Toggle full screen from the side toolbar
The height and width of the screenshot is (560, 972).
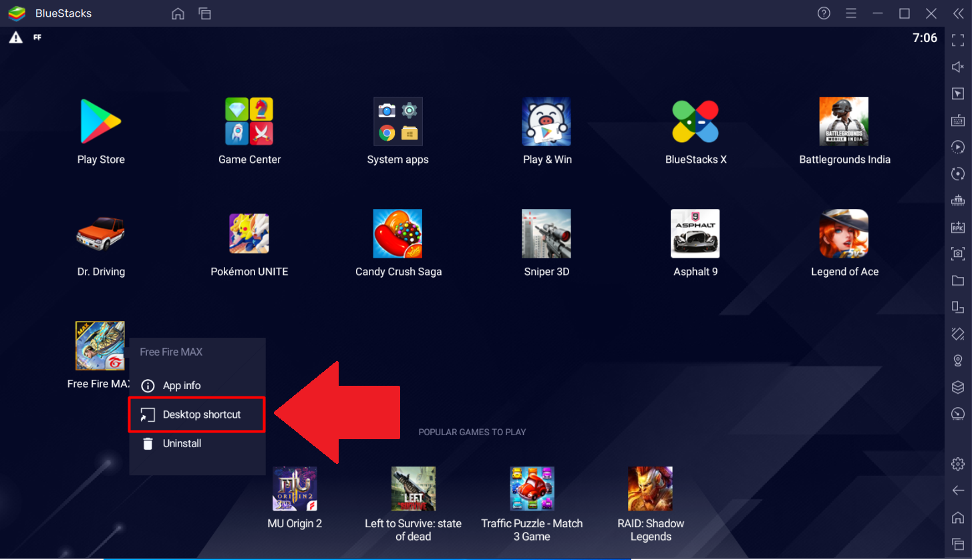click(958, 39)
